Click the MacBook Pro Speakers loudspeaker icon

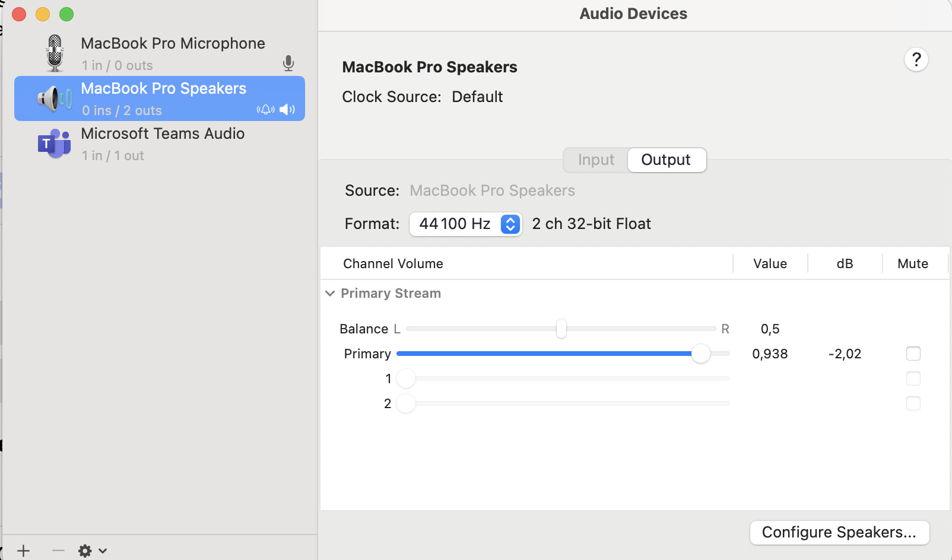(55, 98)
